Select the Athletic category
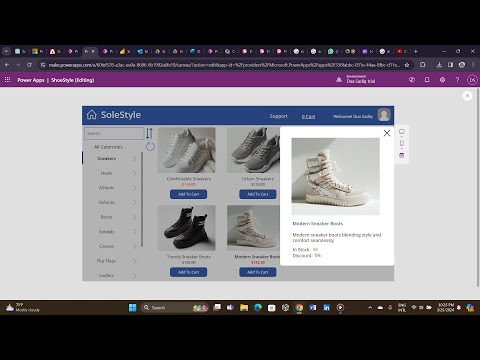The width and height of the screenshot is (480, 360). coord(106,188)
